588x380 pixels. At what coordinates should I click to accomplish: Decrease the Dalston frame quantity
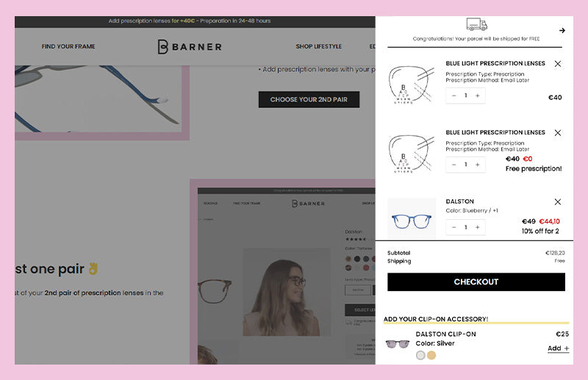click(x=453, y=227)
